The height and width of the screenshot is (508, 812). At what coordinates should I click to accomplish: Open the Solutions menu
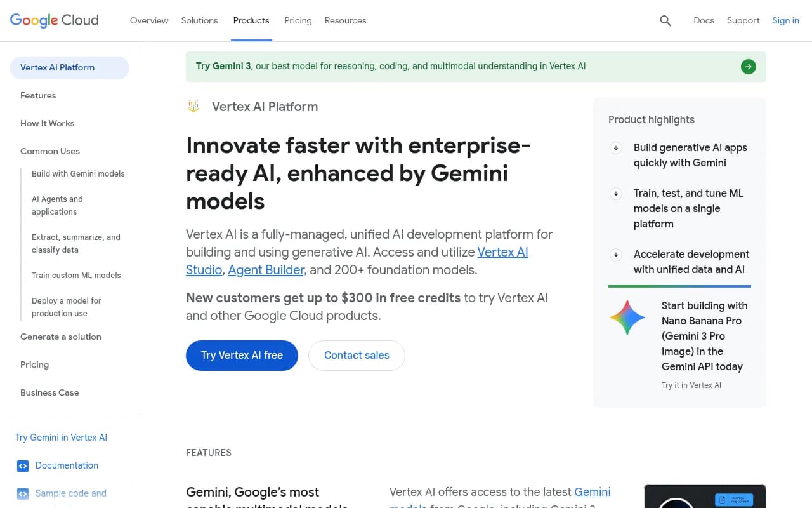point(199,20)
